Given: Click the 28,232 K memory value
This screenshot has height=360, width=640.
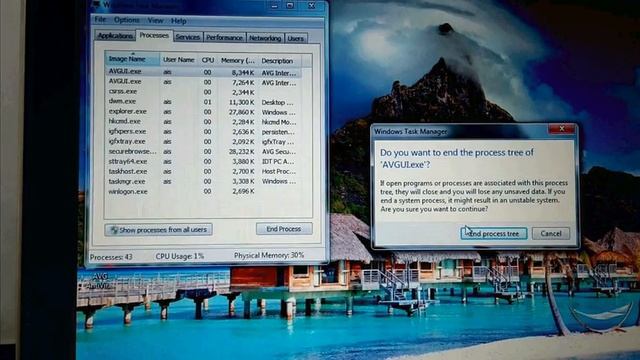Looking at the screenshot, I should pos(241,151).
